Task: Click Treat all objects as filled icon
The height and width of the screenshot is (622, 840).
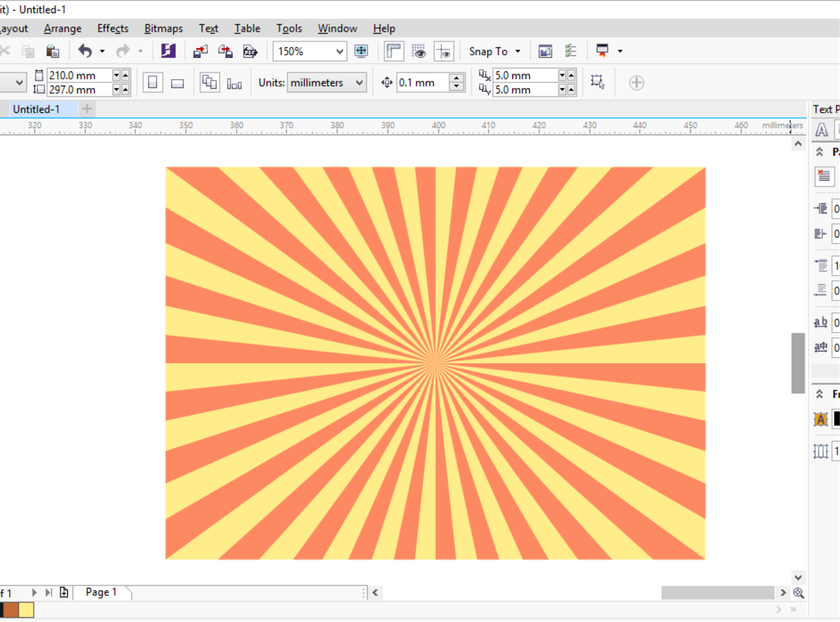Action: coord(597,82)
